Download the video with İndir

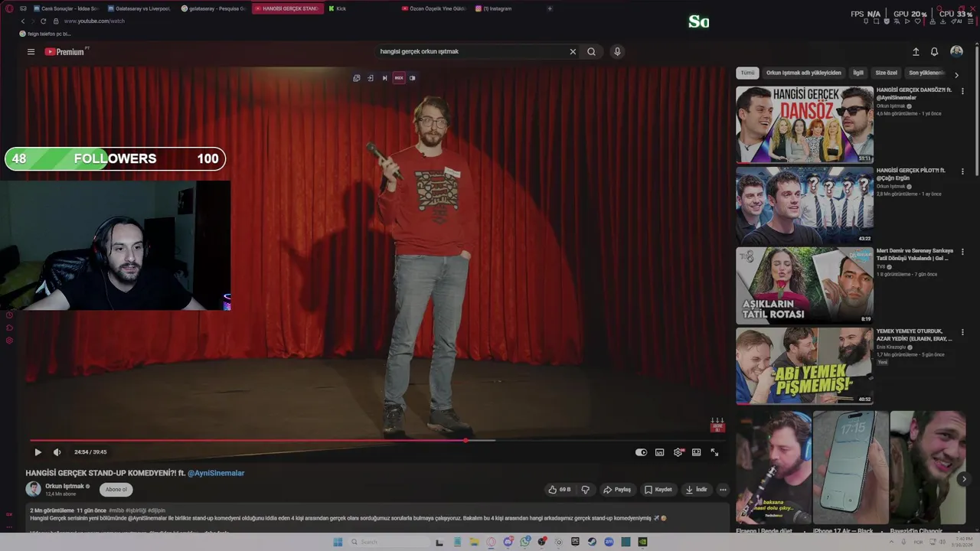pyautogui.click(x=696, y=490)
